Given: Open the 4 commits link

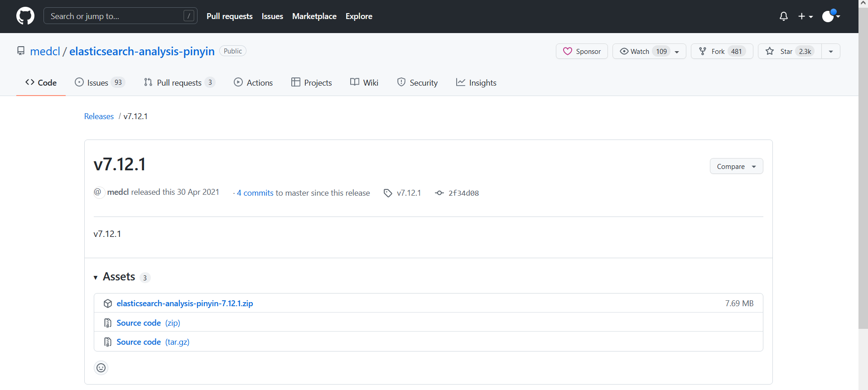Looking at the screenshot, I should (x=255, y=193).
